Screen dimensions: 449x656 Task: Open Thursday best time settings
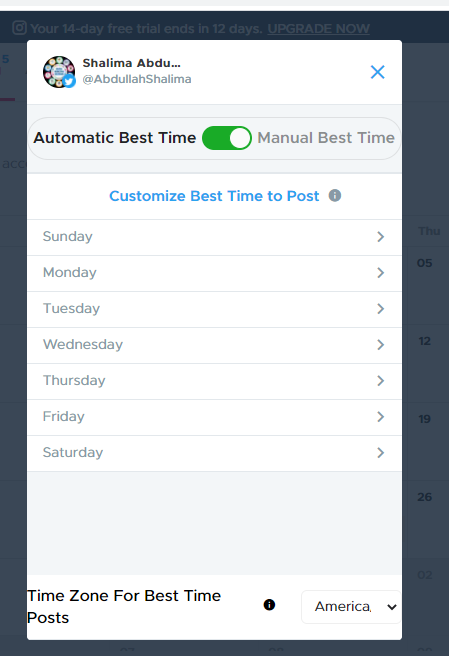point(214,381)
